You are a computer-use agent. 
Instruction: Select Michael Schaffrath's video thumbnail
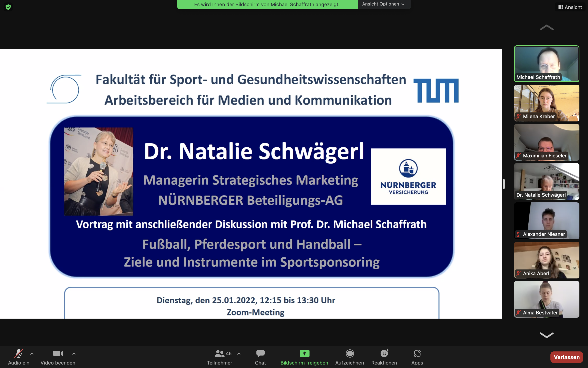(x=547, y=64)
